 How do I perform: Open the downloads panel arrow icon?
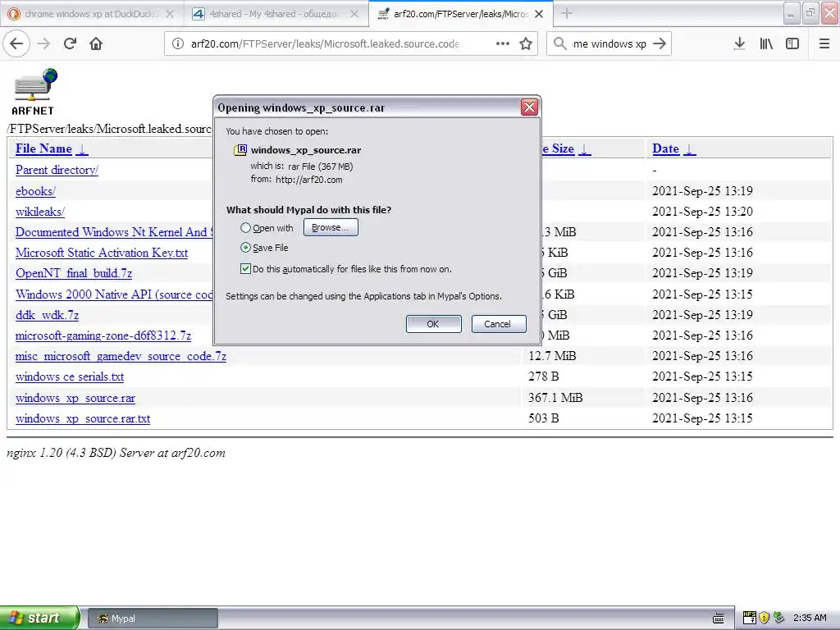tap(739, 43)
